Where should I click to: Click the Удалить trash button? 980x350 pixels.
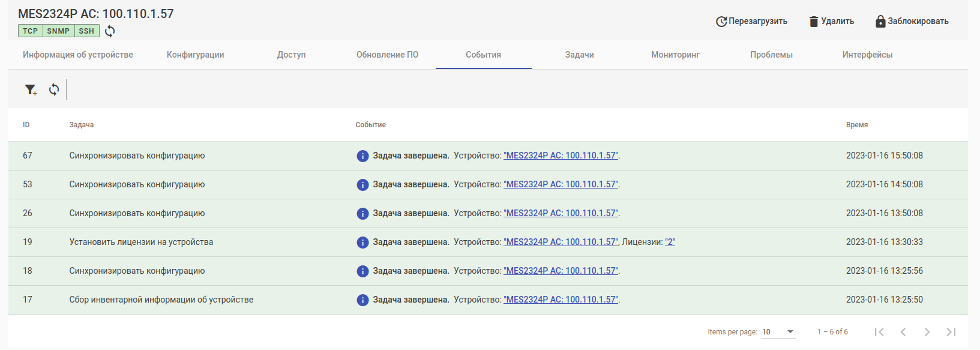pos(831,22)
